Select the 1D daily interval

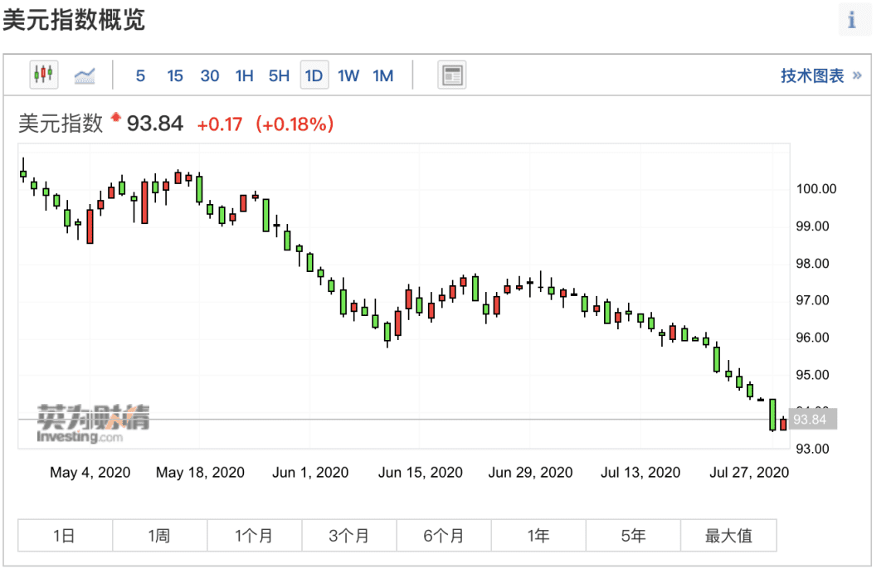(x=314, y=75)
